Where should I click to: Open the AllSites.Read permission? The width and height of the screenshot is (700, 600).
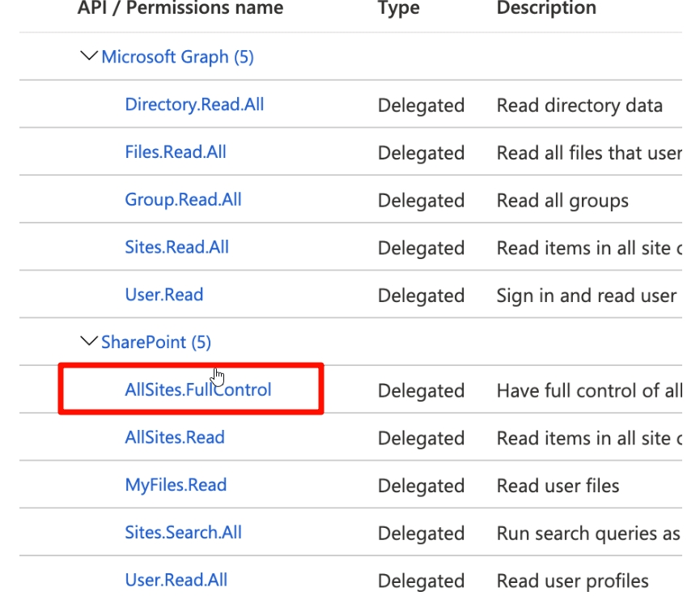pyautogui.click(x=175, y=437)
